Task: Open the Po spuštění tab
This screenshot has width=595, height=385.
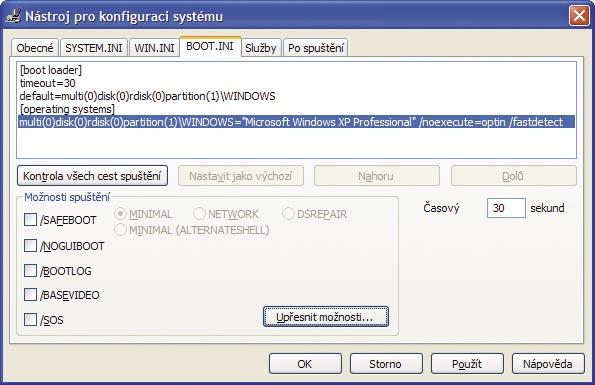Action: pos(316,48)
